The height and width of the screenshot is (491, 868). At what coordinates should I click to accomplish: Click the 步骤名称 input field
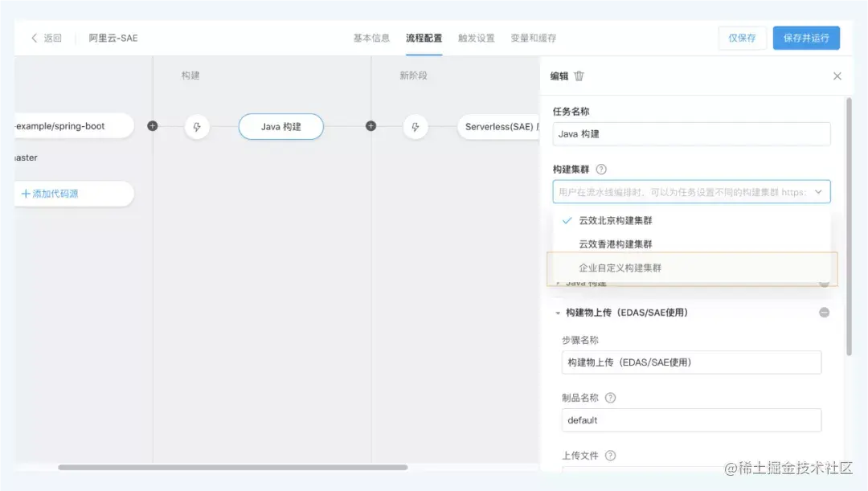(x=691, y=362)
